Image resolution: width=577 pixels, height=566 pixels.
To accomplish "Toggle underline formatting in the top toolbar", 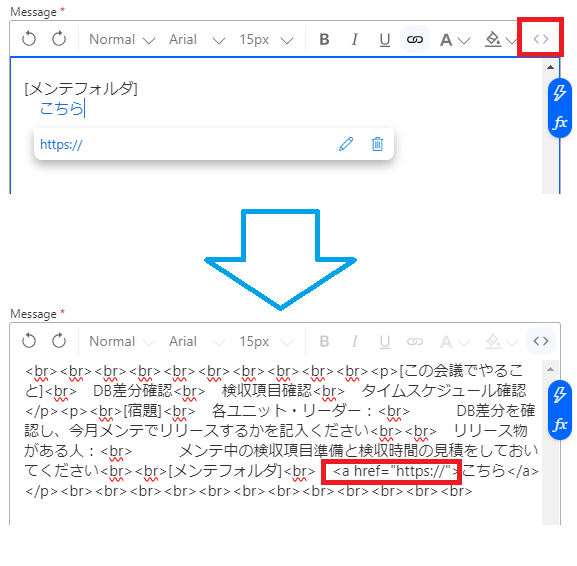I will pos(385,39).
